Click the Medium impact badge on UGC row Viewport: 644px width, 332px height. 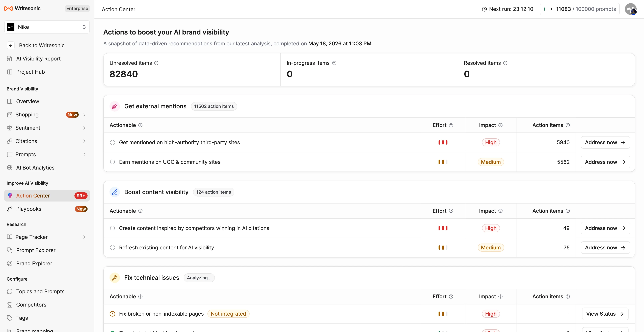coord(491,162)
